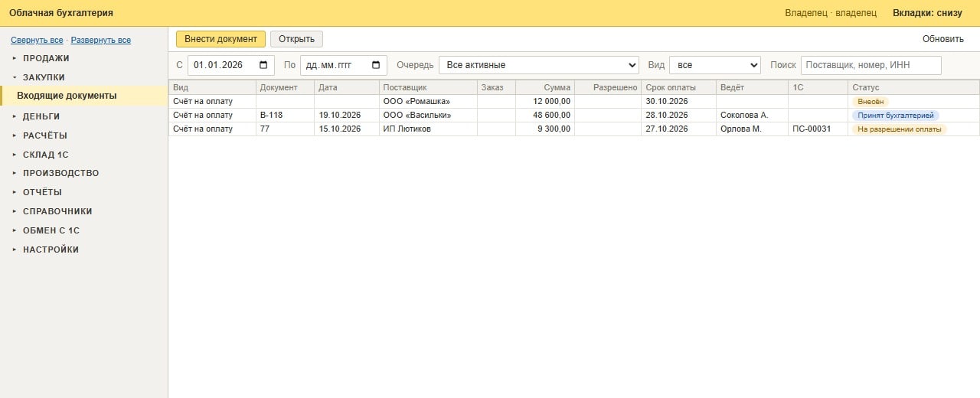
Task: Click document number В-118
Action: click(x=272, y=115)
